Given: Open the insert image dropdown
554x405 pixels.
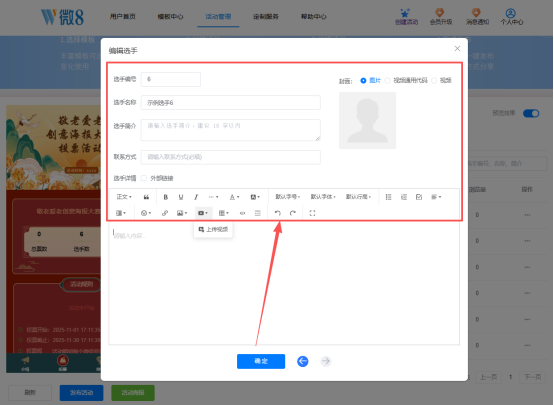Looking at the screenshot, I should (x=182, y=213).
